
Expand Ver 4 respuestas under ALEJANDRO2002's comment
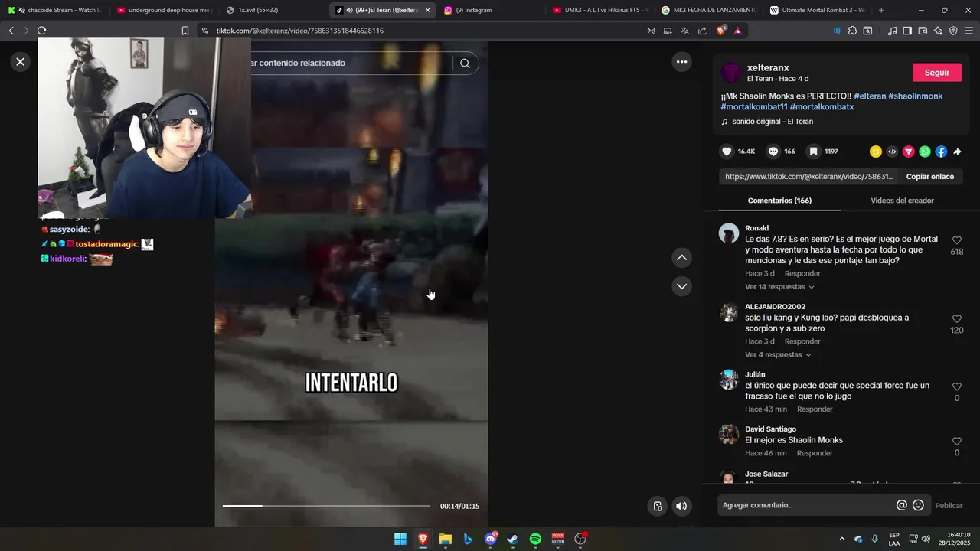pyautogui.click(x=778, y=355)
